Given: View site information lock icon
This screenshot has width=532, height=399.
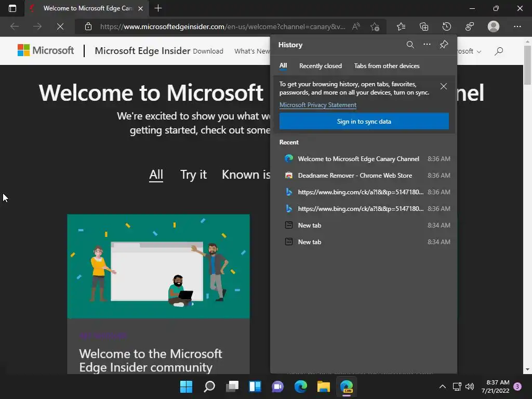Looking at the screenshot, I should pos(88,26).
